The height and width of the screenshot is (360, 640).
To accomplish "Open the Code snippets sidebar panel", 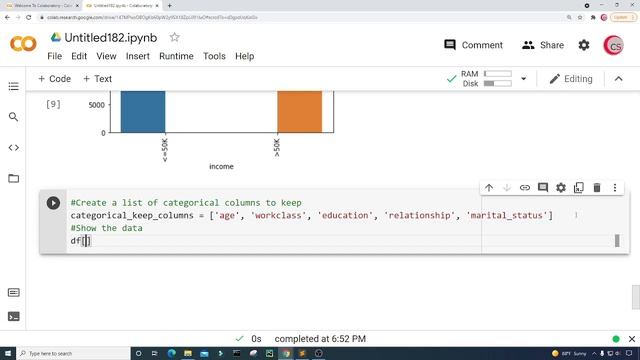I will coord(13,148).
